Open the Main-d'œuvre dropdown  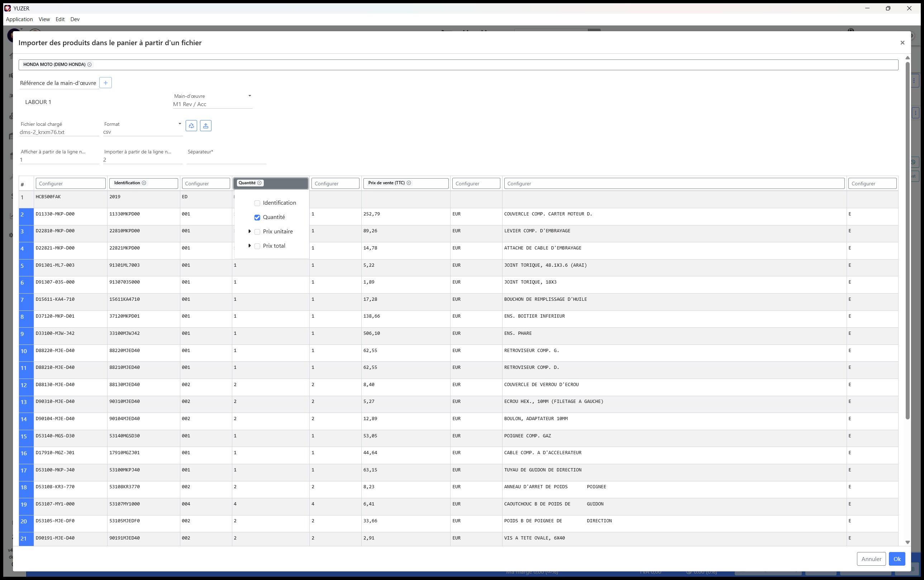coord(250,96)
